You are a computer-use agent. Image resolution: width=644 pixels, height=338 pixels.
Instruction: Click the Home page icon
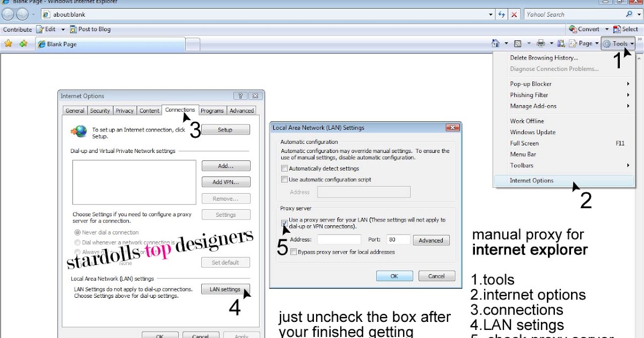[496, 44]
